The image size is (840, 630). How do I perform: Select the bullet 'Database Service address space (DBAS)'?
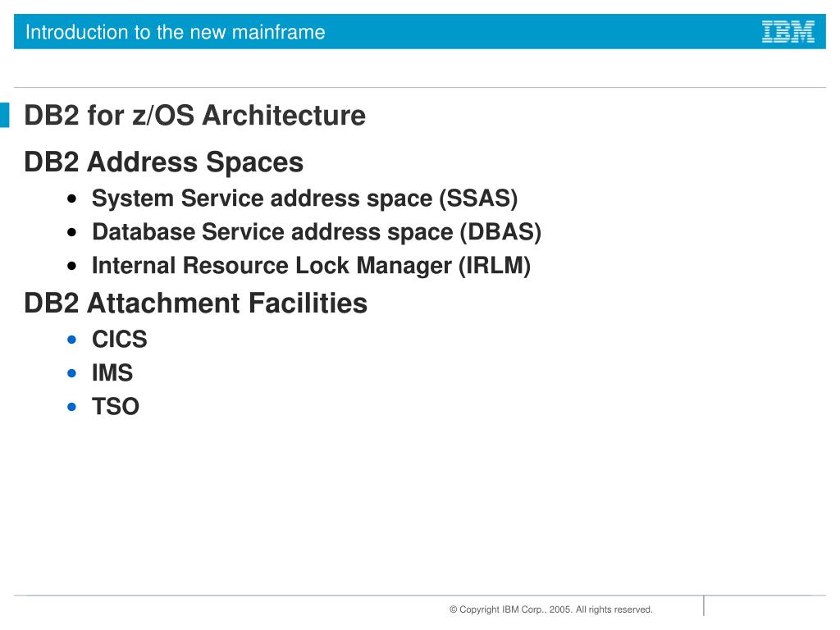tap(317, 232)
